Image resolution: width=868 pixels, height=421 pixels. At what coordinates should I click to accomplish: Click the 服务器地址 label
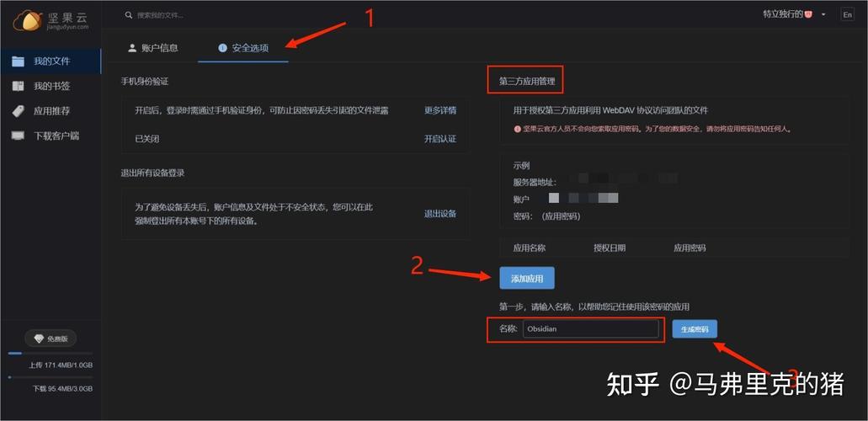click(535, 181)
